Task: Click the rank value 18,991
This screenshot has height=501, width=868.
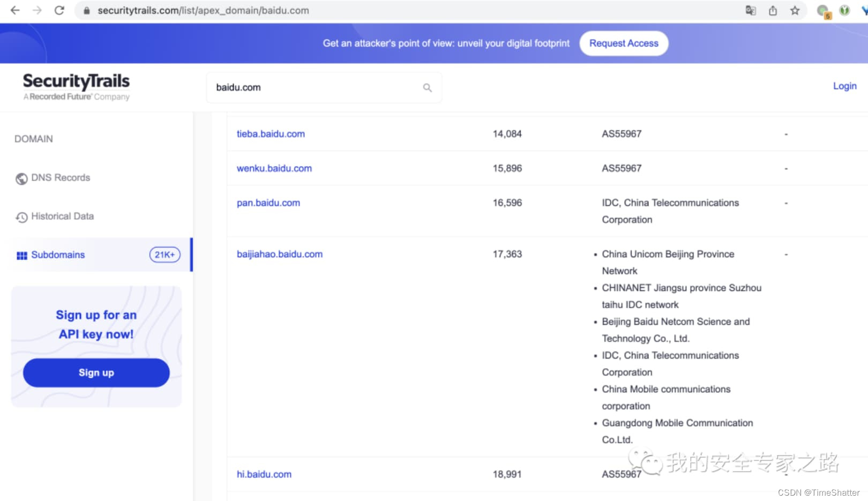Action: click(507, 474)
